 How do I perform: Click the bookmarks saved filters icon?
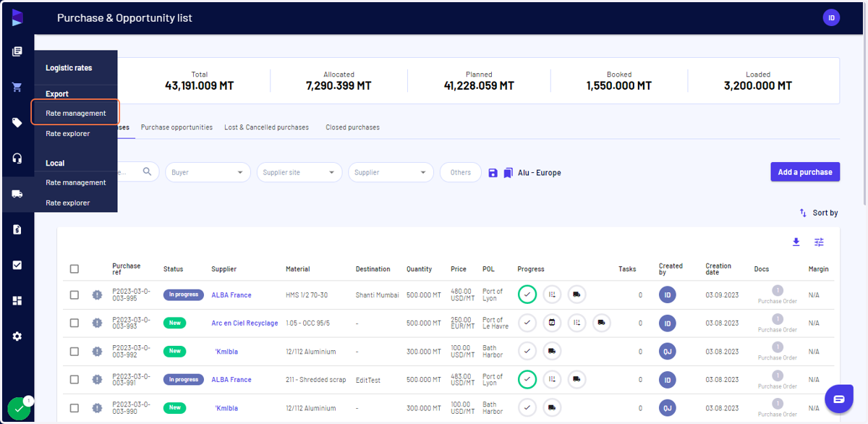509,173
